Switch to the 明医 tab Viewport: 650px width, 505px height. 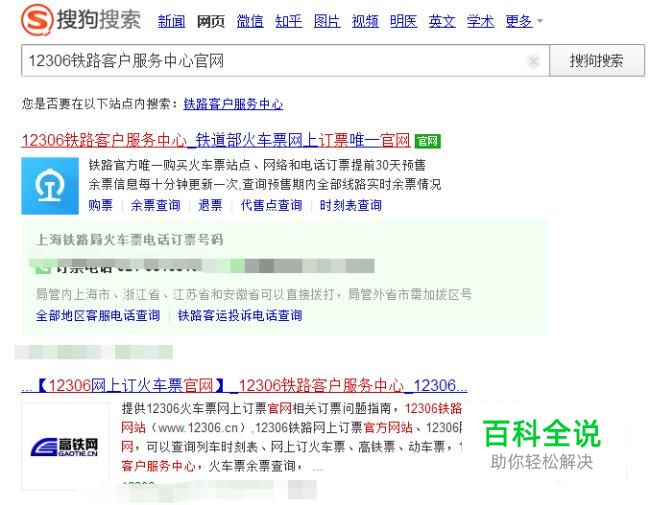[403, 21]
